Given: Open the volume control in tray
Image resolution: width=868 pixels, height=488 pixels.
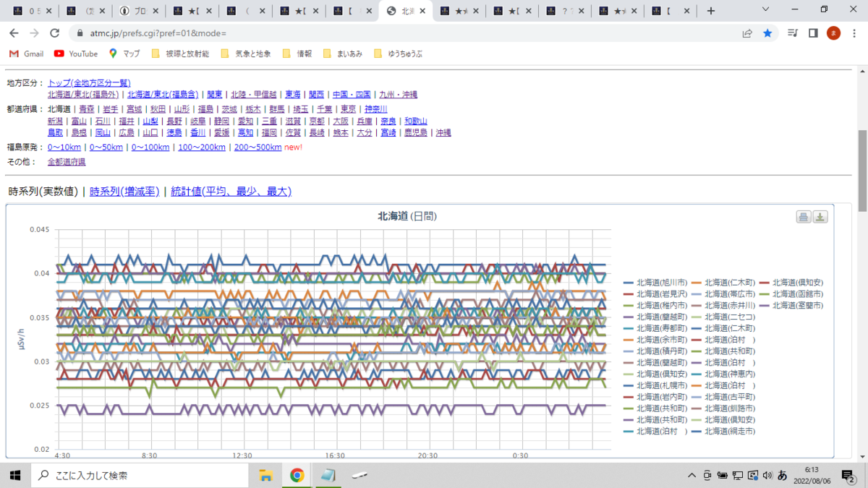Looking at the screenshot, I should (767, 475).
